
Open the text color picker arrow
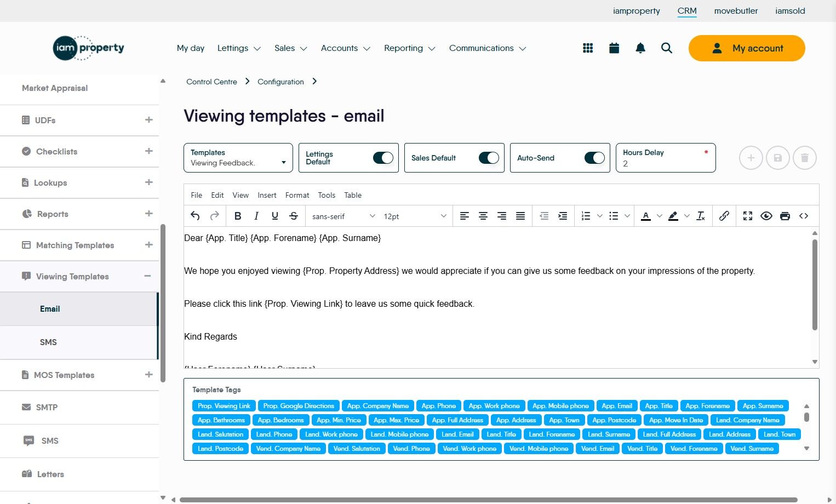660,216
